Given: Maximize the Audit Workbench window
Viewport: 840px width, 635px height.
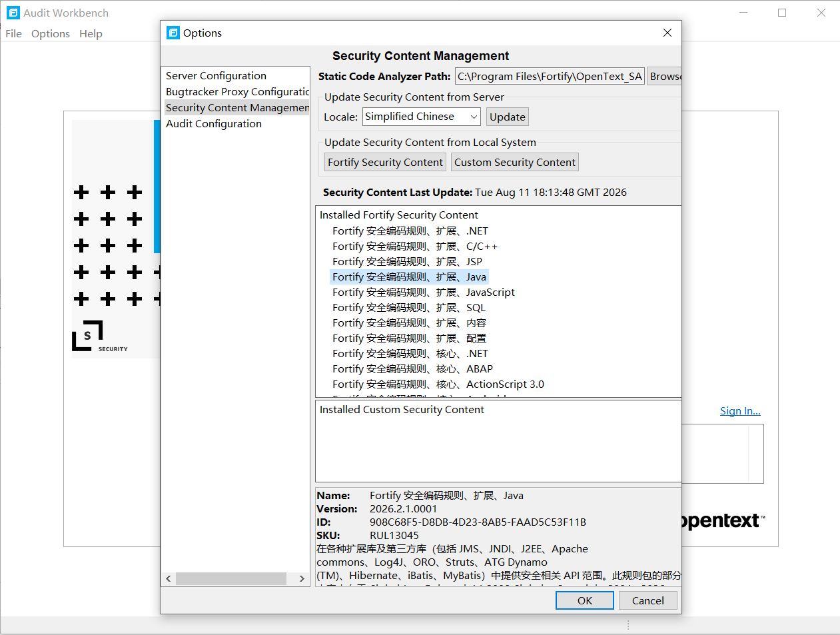Looking at the screenshot, I should (x=782, y=13).
